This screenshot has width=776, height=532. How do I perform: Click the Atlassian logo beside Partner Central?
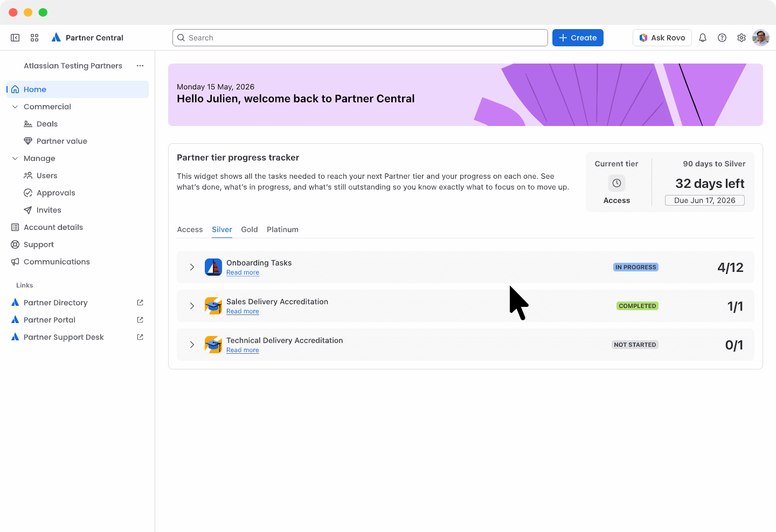(56, 38)
